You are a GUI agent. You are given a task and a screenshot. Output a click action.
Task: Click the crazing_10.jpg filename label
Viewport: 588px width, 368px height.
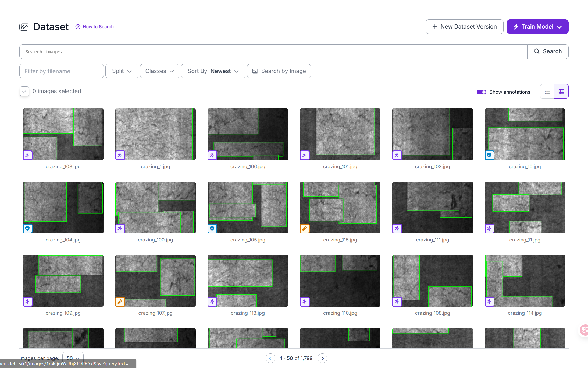tap(525, 167)
